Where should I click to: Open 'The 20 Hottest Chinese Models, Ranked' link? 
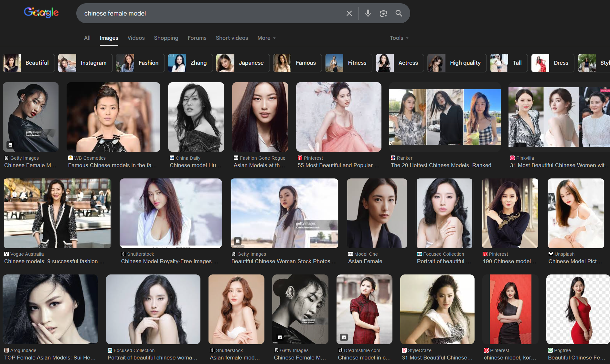coord(441,165)
